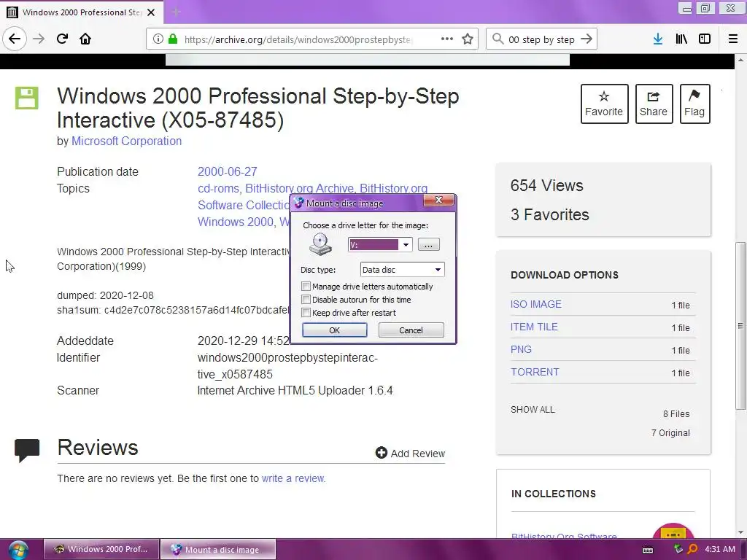Click the disc drive icon in dialog
Viewport: 747px width, 560px height.
click(x=320, y=244)
